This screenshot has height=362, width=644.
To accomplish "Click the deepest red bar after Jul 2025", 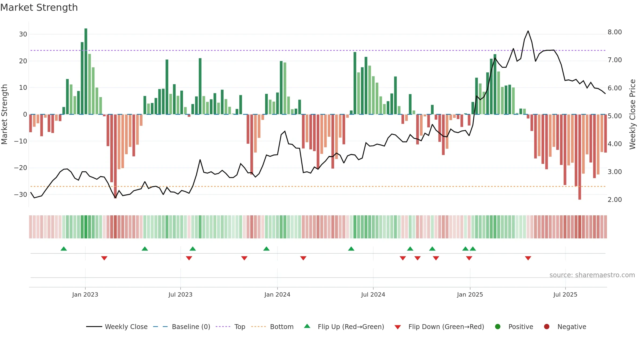I will tap(580, 157).
